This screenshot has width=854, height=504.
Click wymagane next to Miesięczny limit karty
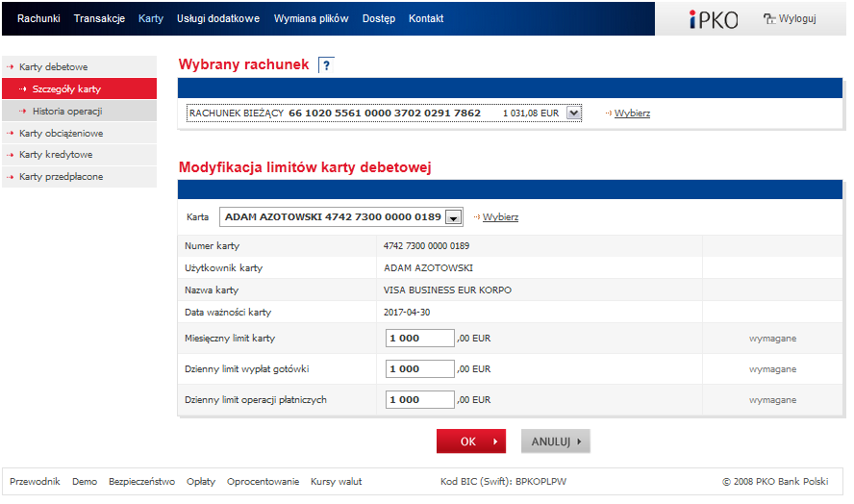click(772, 339)
